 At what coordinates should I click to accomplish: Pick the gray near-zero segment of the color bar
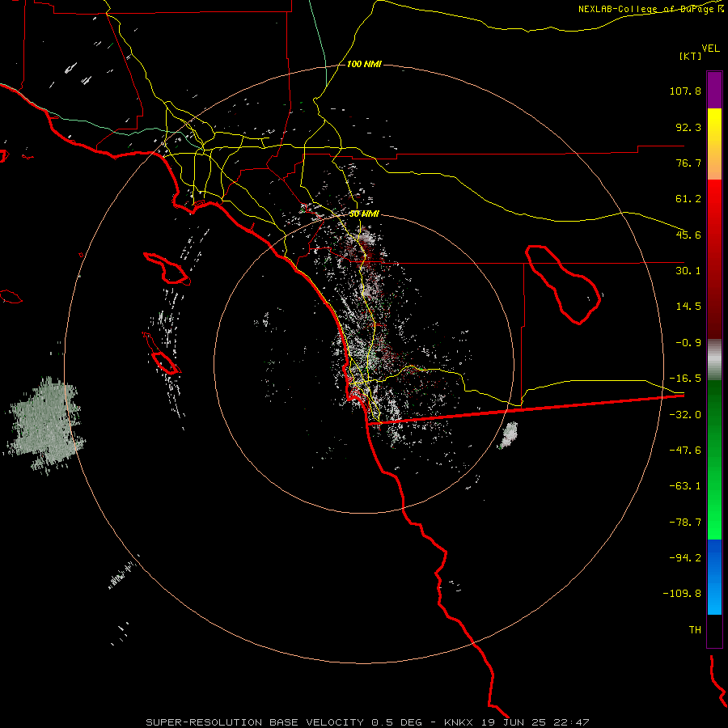click(x=714, y=360)
